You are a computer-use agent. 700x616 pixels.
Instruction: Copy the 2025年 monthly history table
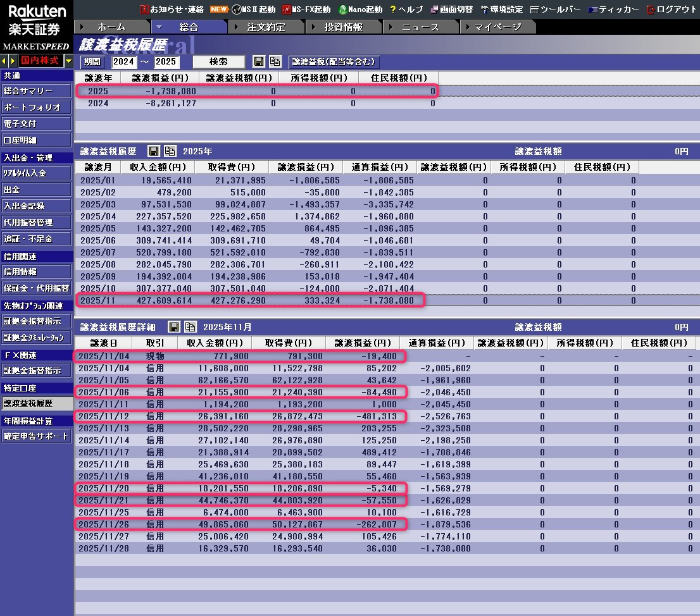point(170,151)
